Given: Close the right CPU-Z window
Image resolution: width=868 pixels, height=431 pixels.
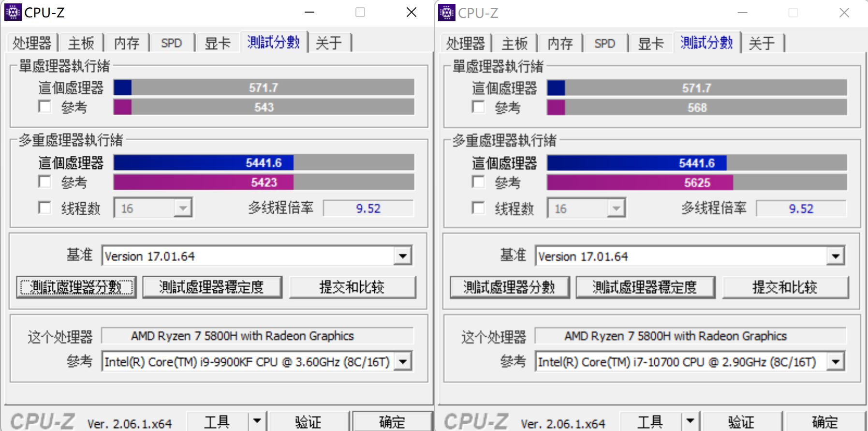Looking at the screenshot, I should click(x=844, y=13).
